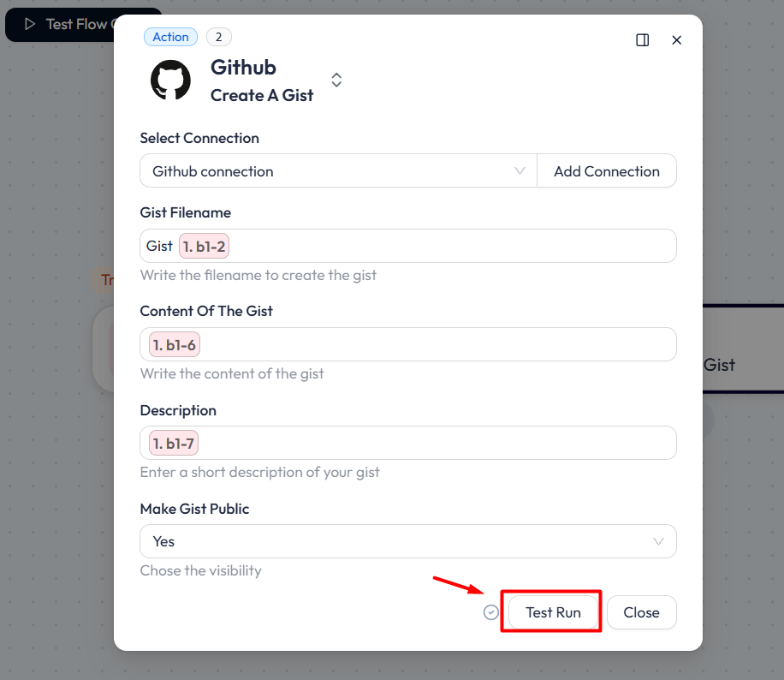This screenshot has height=680, width=784.
Task: Select the "1. b1-2" variable chip in Gist Filename
Action: [x=204, y=246]
